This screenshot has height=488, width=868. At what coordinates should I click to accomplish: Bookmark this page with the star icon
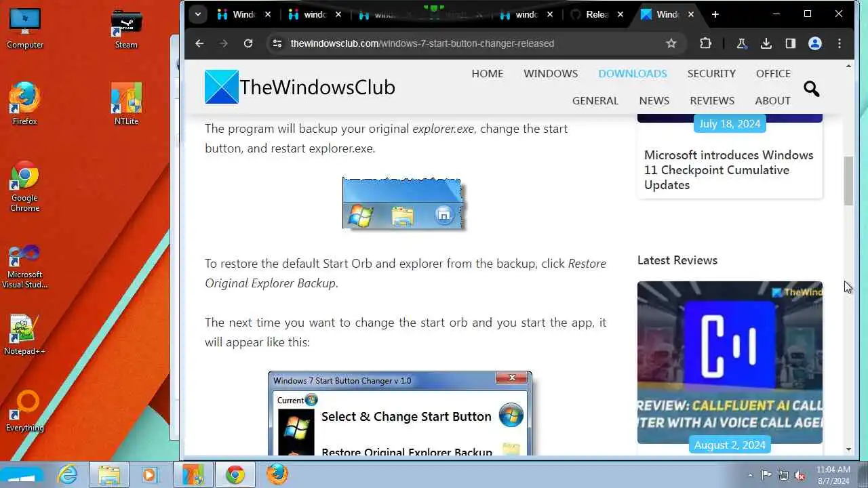pos(671,43)
